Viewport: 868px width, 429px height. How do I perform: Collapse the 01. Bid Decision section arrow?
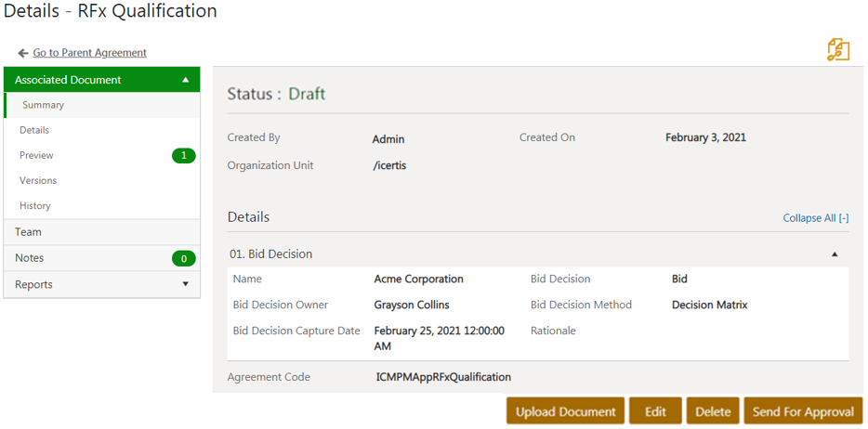(835, 253)
